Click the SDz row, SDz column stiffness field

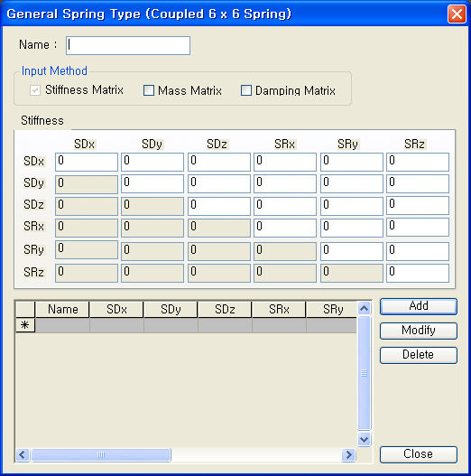[219, 206]
